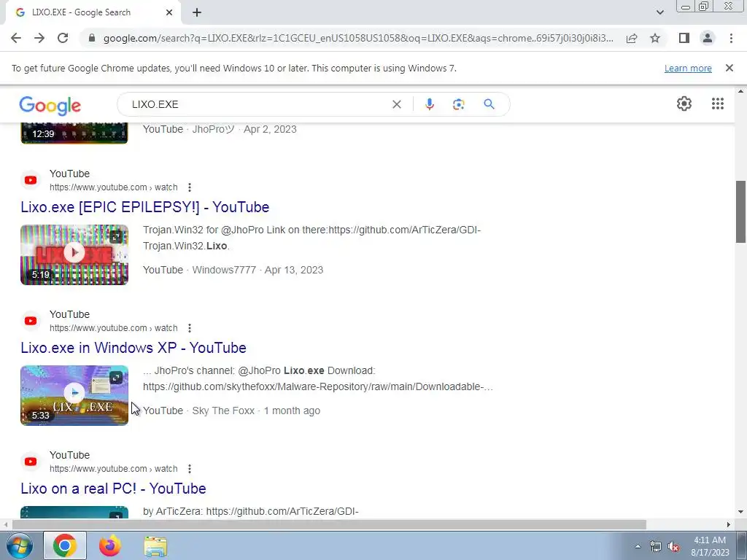The height and width of the screenshot is (560, 747).
Task: Open more options for real PC result
Action: tap(190, 469)
